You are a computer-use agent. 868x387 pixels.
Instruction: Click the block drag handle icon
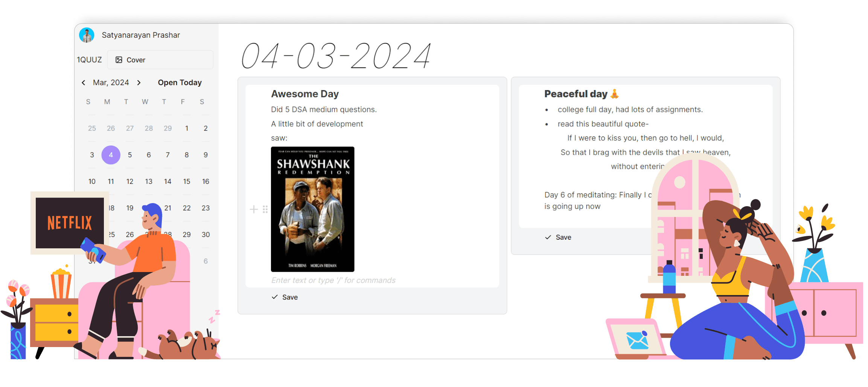(265, 210)
